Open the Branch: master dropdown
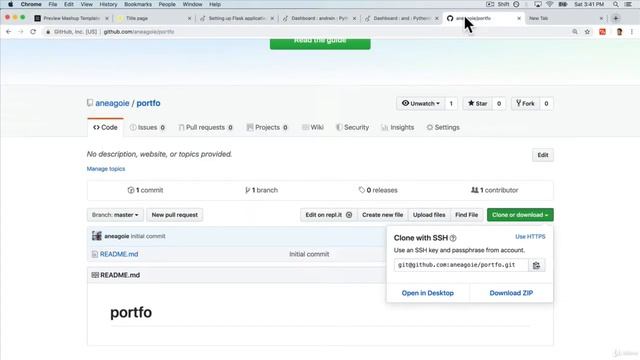This screenshot has height=360, width=640. [115, 215]
